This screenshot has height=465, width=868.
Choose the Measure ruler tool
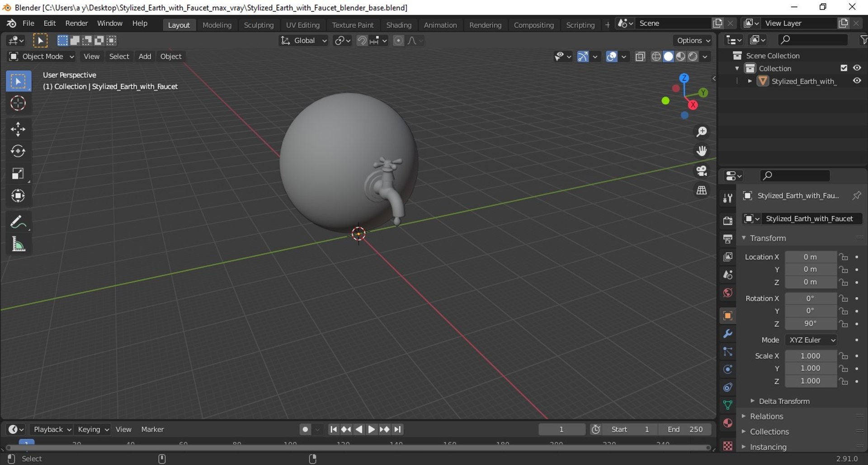point(18,245)
